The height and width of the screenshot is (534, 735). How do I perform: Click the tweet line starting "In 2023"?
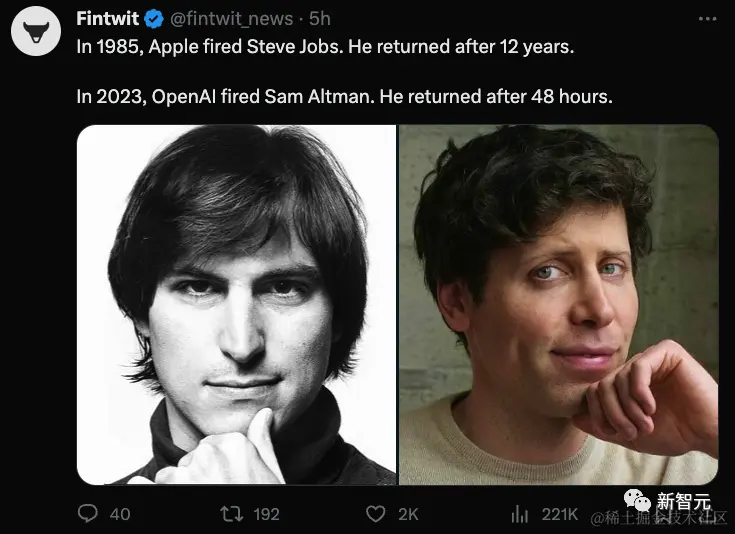click(343, 97)
